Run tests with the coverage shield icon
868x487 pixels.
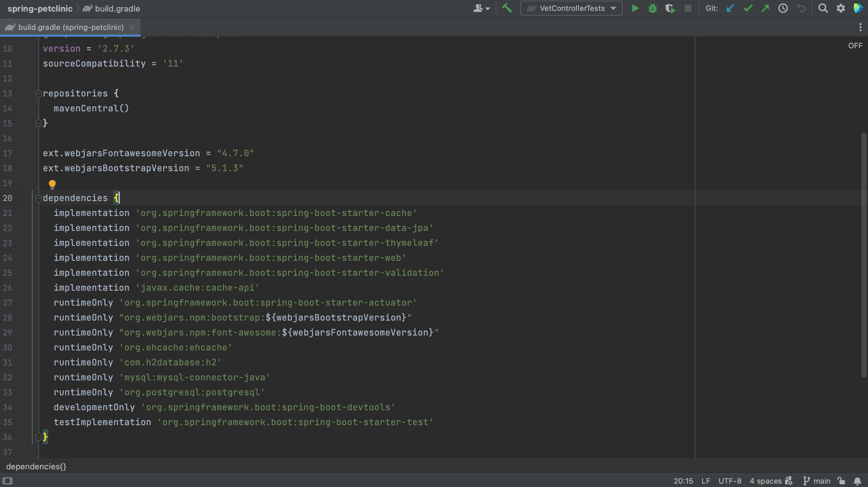[670, 8]
